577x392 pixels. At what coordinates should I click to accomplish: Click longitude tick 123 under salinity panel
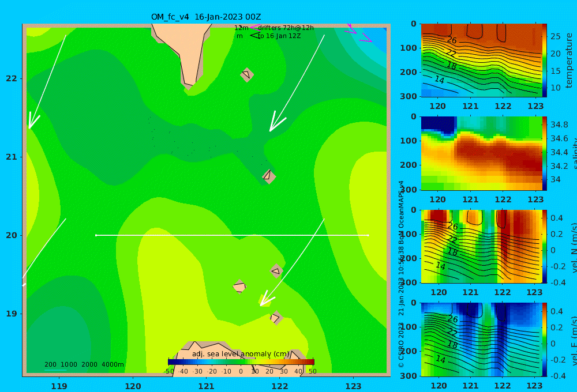[x=535, y=199]
